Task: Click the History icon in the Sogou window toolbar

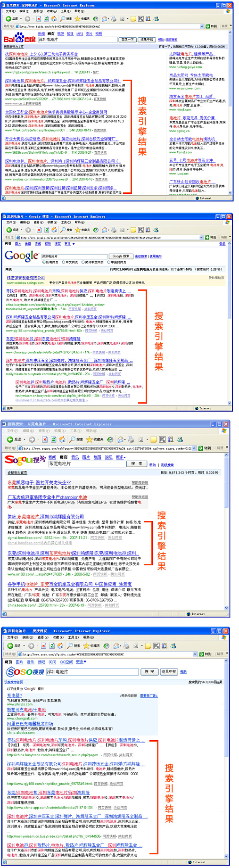Action: 109,439
